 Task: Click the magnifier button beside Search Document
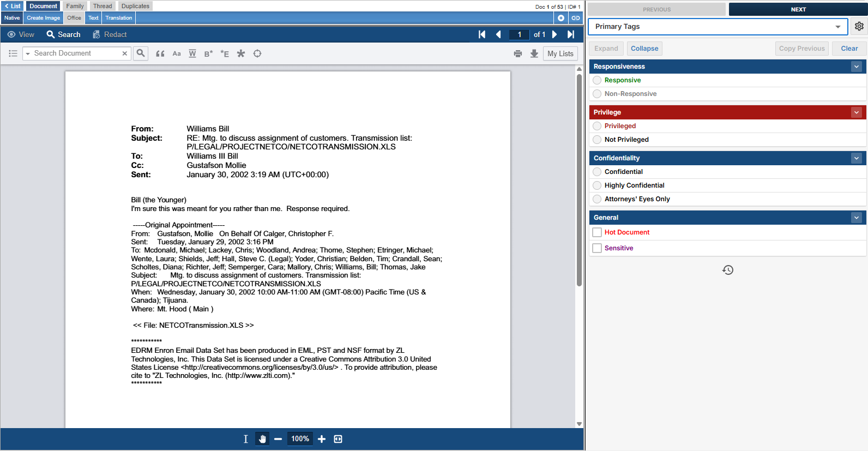click(141, 53)
